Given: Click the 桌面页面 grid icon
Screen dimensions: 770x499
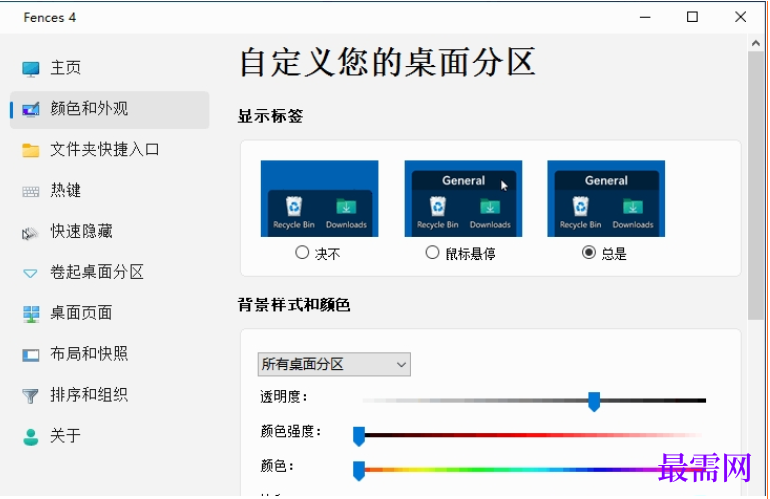Looking at the screenshot, I should tap(31, 314).
